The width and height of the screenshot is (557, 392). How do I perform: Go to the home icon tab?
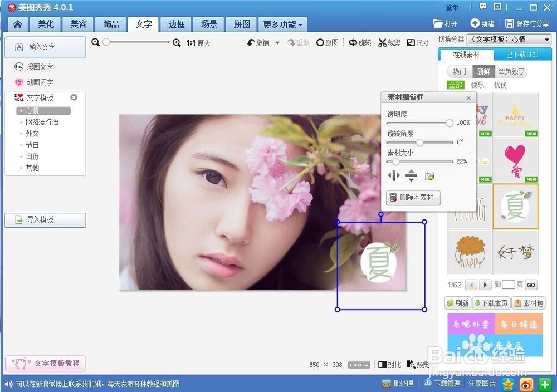17,24
